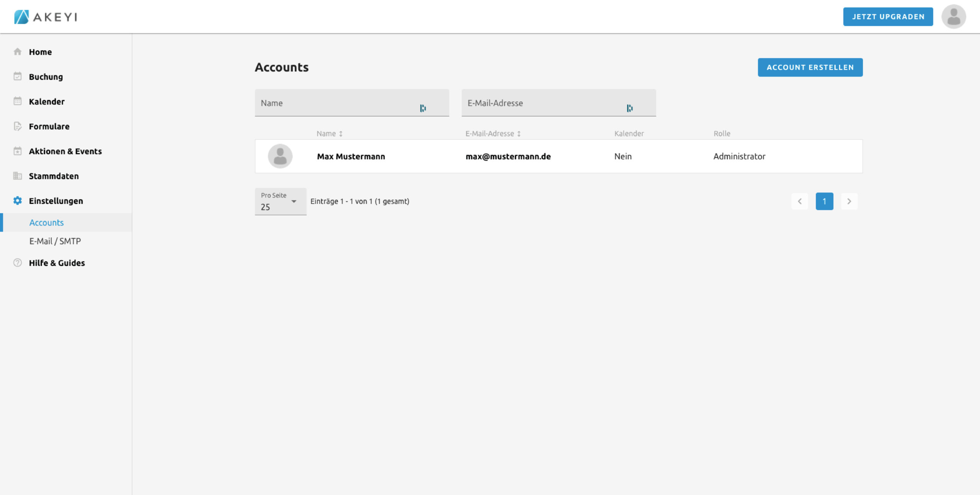
Task: Click the Formulare document icon
Action: (17, 126)
